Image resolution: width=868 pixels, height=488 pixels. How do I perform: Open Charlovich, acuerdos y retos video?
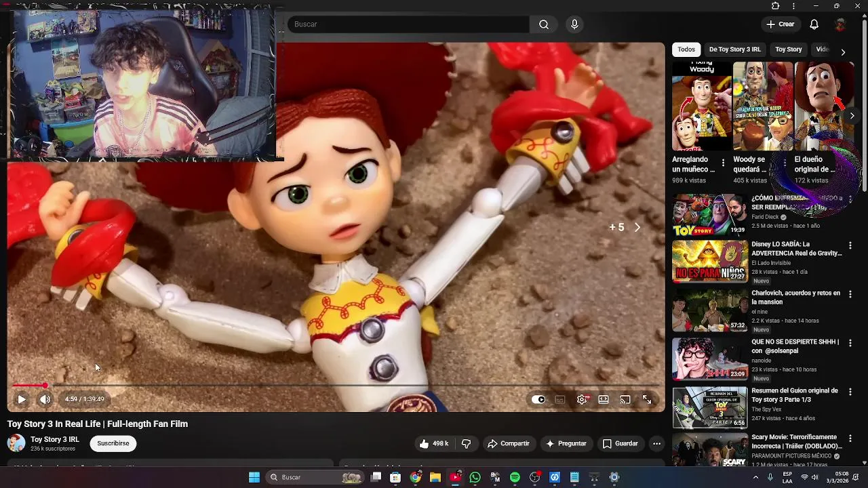(796, 298)
